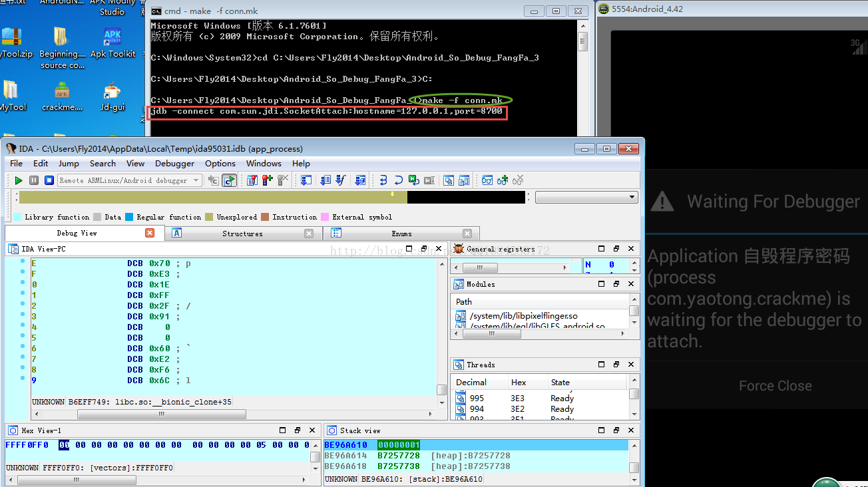Open the File menu in IDA
This screenshot has width=868, height=487.
click(x=17, y=163)
